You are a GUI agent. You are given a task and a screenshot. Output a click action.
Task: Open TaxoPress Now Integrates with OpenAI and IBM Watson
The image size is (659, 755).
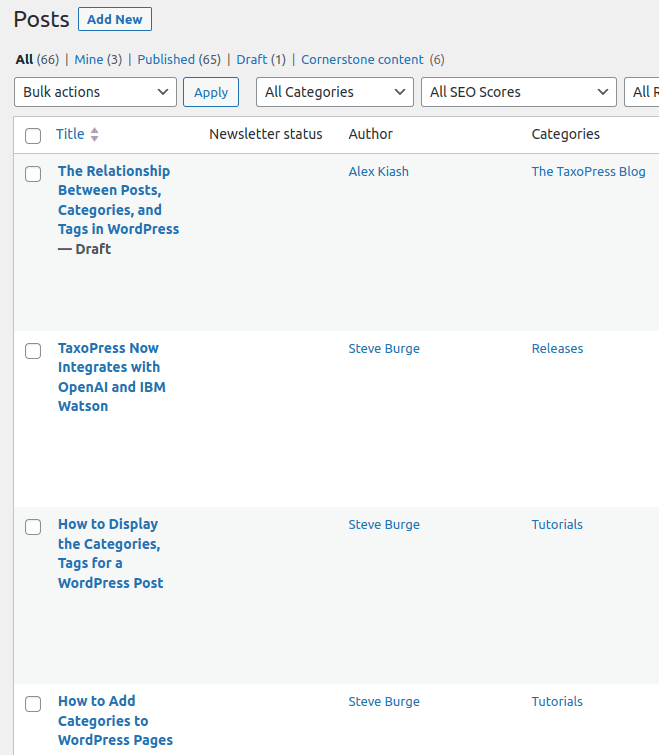pos(112,377)
